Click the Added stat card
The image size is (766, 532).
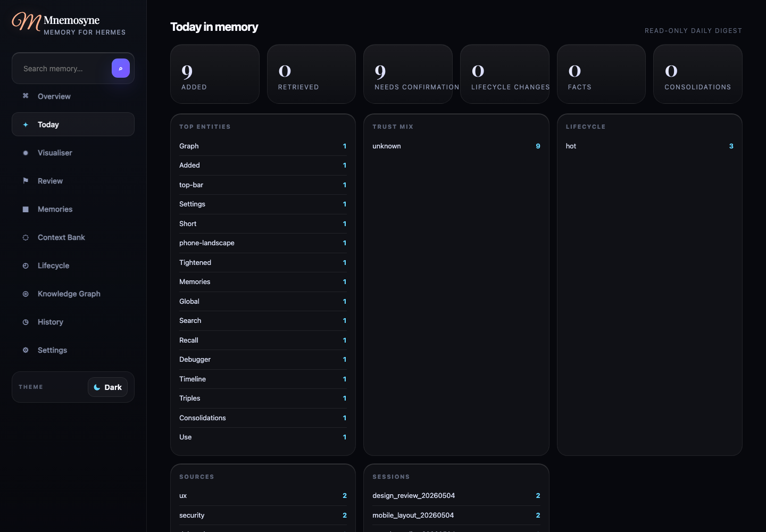click(215, 74)
